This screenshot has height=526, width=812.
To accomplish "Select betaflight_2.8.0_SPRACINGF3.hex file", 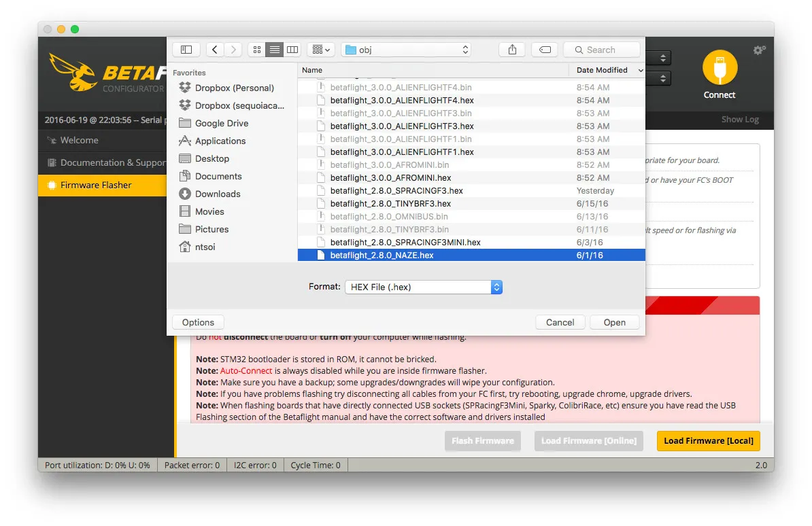I will (x=396, y=191).
